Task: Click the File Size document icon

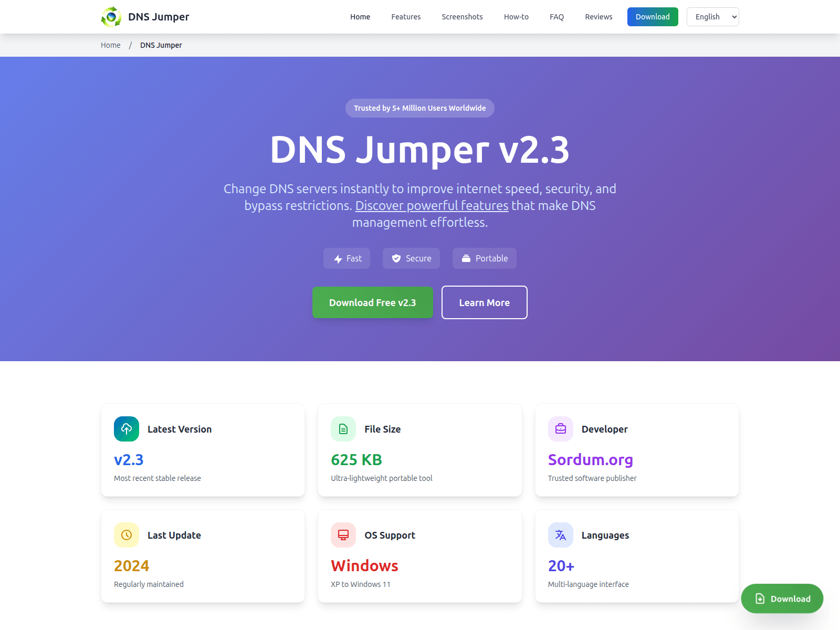Action: pos(343,429)
